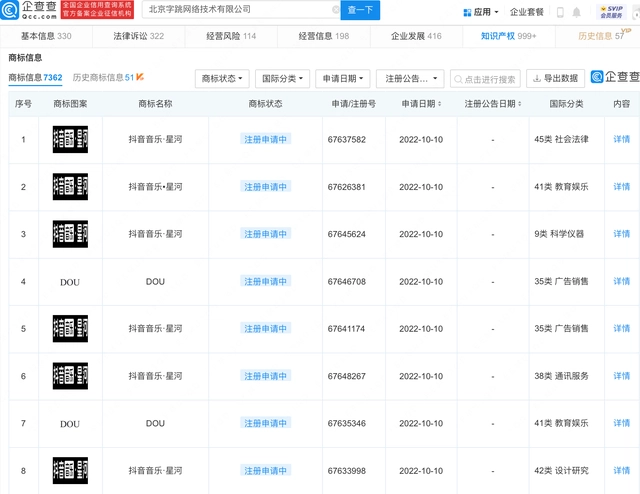Click the trademark image in row 1

click(x=70, y=140)
